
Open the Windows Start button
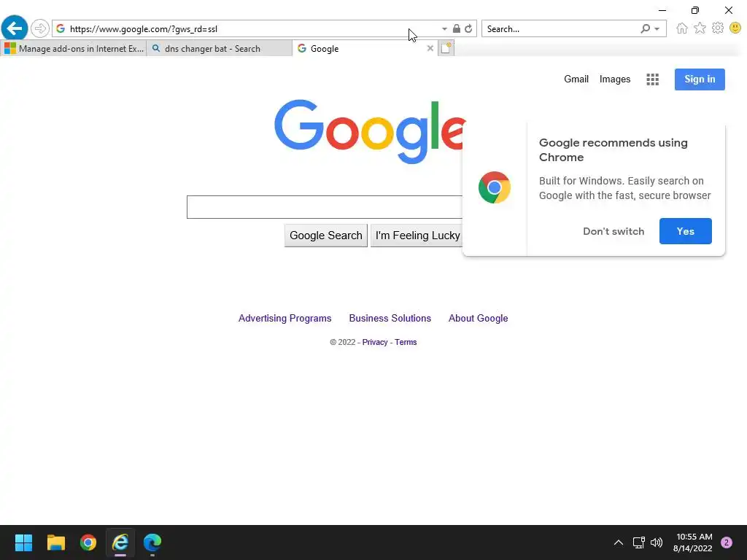point(23,542)
